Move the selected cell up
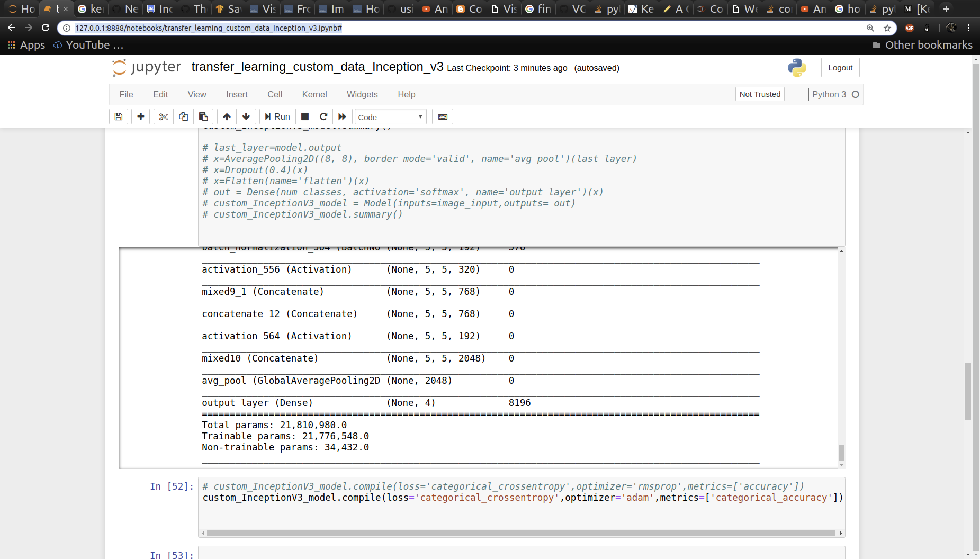Viewport: 980px width, 559px height. (x=226, y=116)
